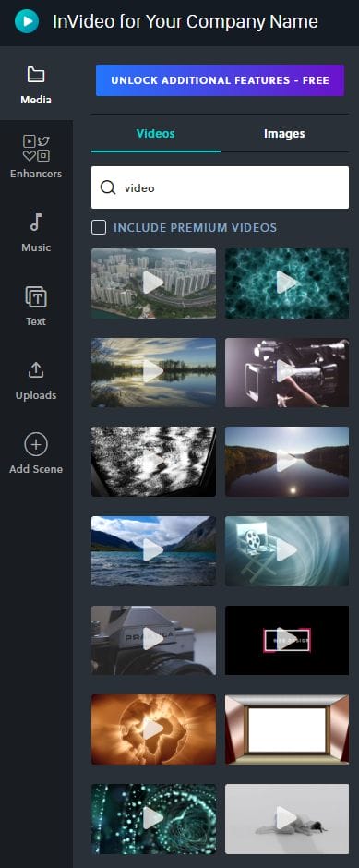Select the person lying on white floor thumbnail

(286, 818)
